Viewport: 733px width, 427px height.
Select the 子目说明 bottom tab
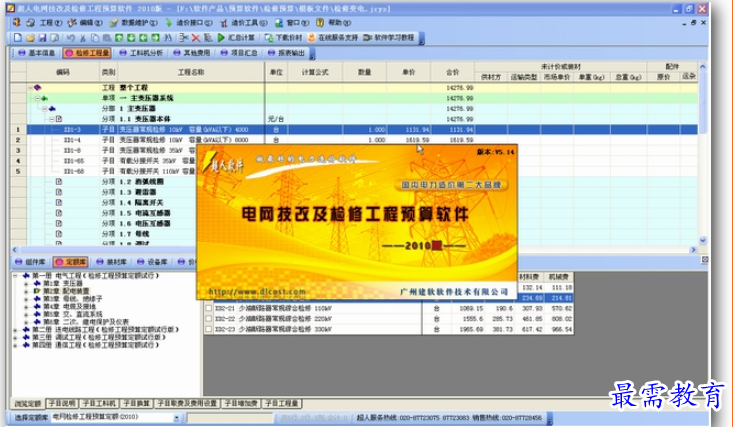click(62, 403)
